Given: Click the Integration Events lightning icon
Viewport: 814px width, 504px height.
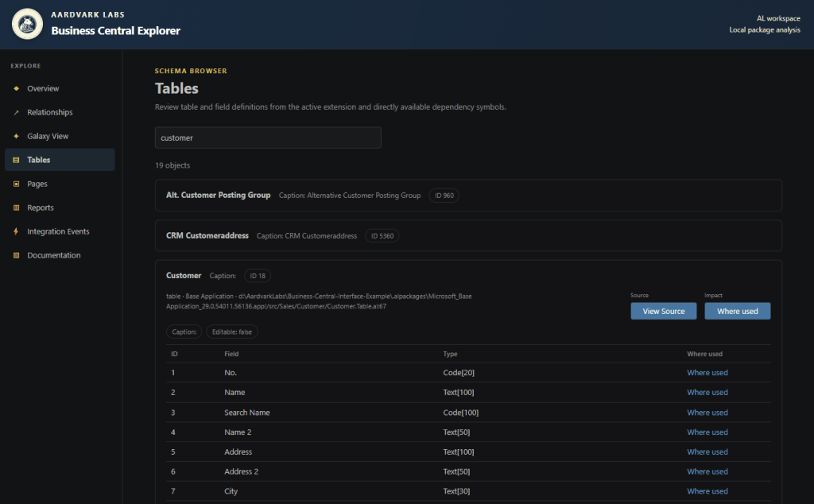Looking at the screenshot, I should (16, 231).
